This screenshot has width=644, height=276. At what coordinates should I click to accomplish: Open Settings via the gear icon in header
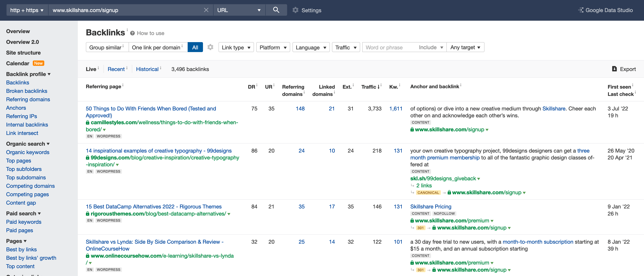coord(296,10)
